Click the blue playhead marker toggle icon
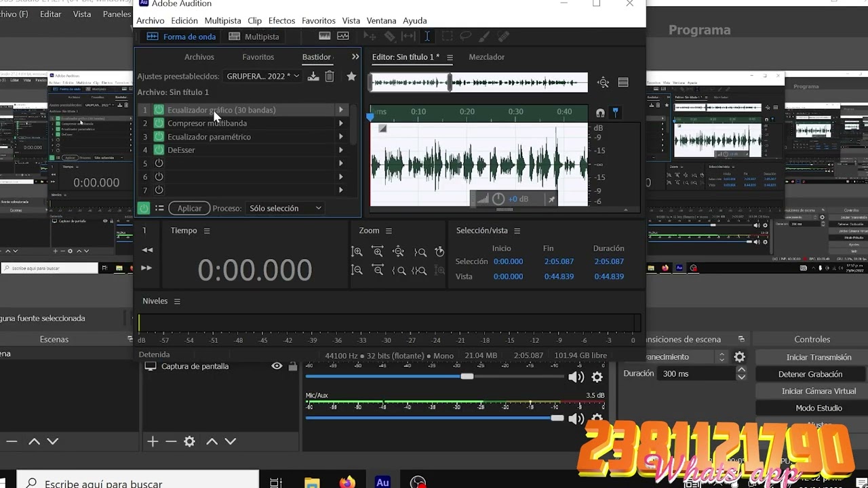868x488 pixels. tap(615, 113)
